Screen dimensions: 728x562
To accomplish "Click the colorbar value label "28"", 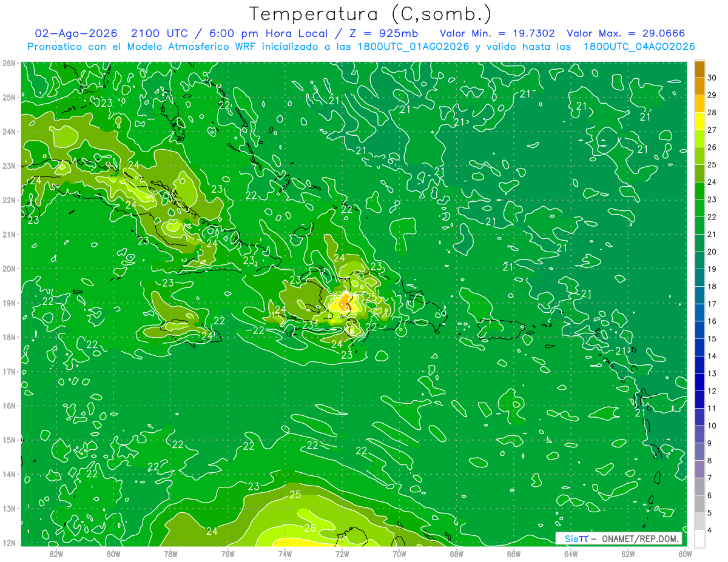I will pos(712,112).
